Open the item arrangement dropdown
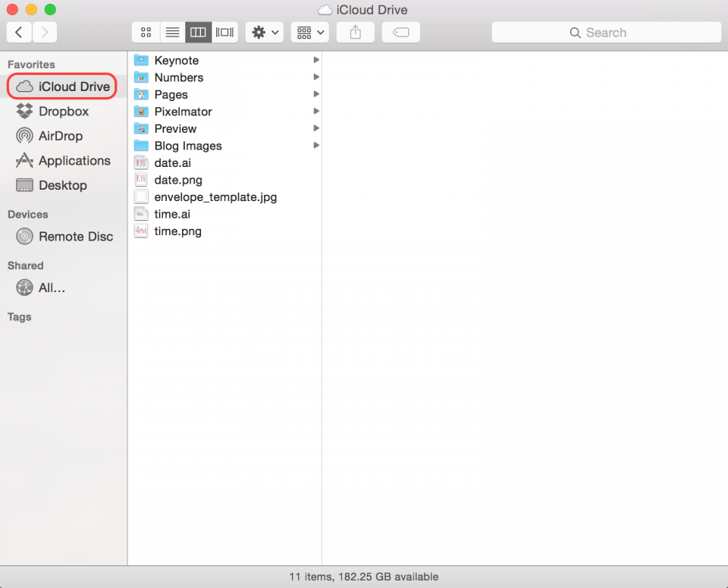The image size is (728, 588). point(310,32)
